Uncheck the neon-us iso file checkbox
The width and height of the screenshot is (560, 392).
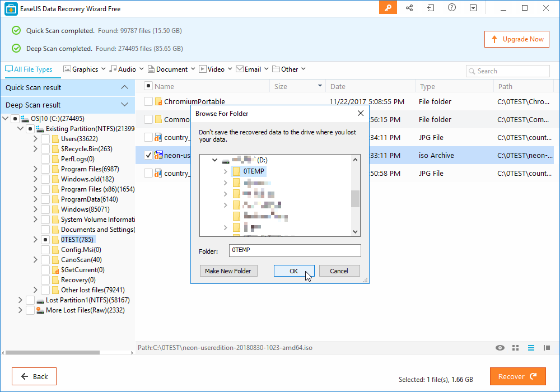148,155
